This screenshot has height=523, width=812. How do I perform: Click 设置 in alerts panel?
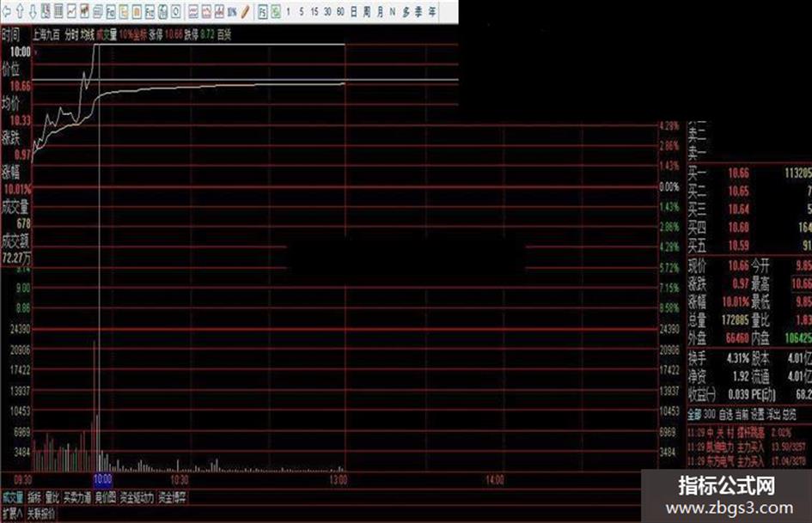(758, 414)
